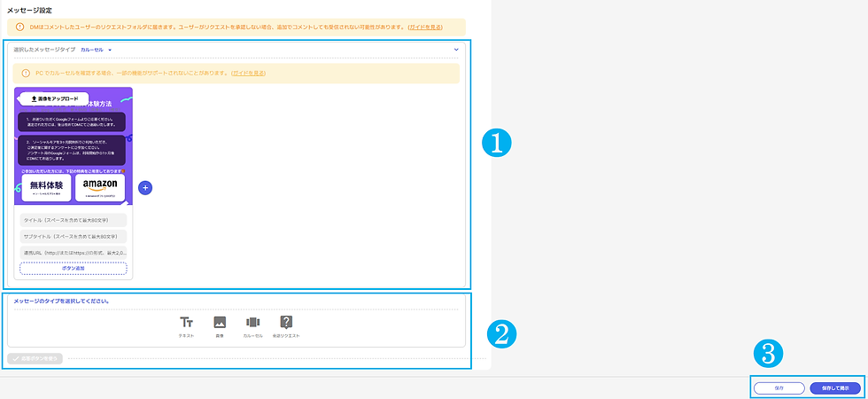Open guide link in DM warning banner

click(x=425, y=27)
